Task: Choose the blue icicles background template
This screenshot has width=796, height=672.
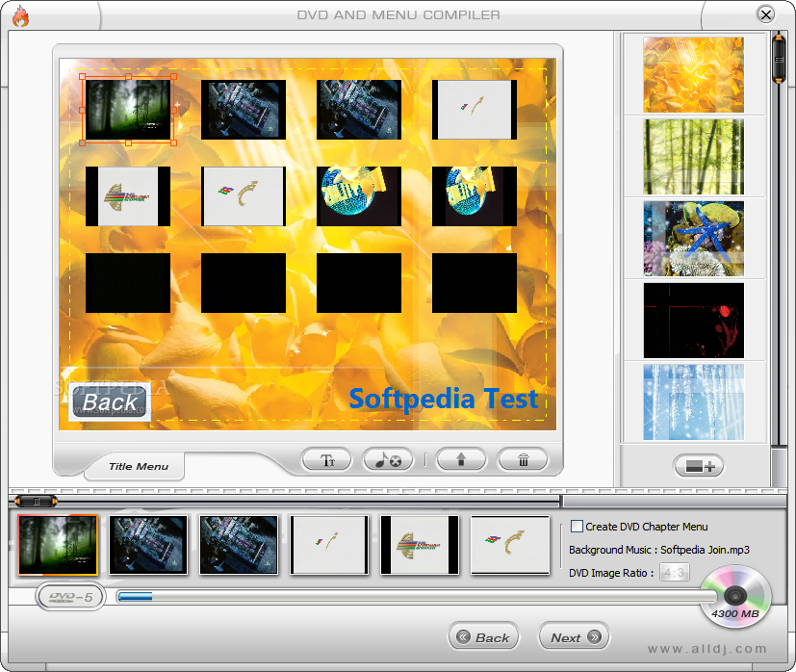Action: coord(693,401)
